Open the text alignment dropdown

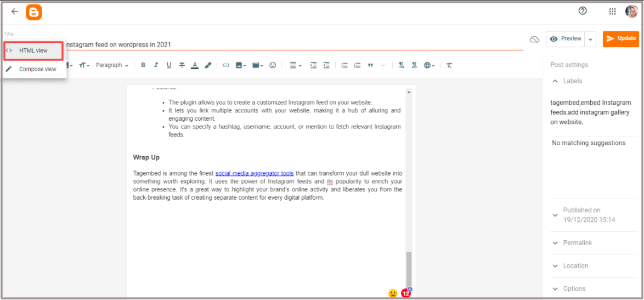296,65
